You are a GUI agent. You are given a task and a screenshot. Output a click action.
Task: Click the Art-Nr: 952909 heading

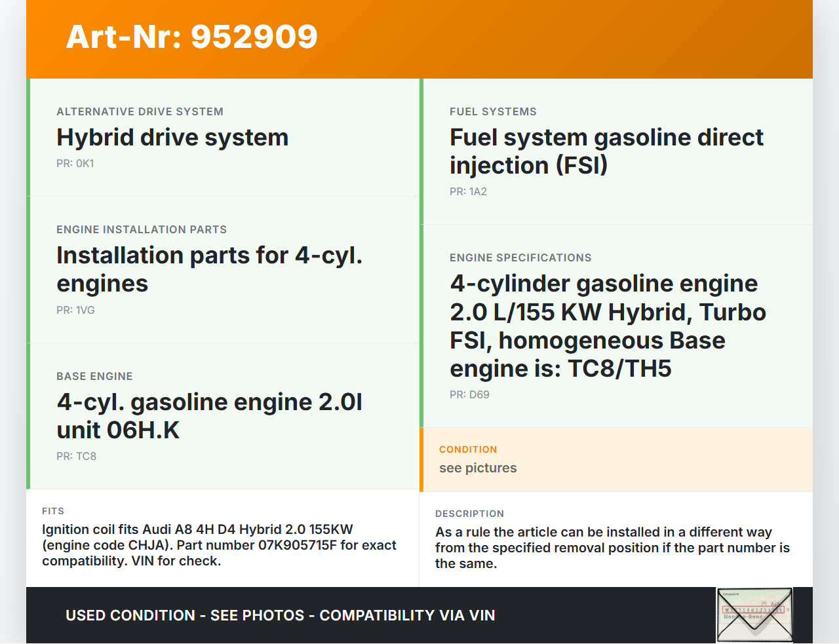pyautogui.click(x=191, y=37)
